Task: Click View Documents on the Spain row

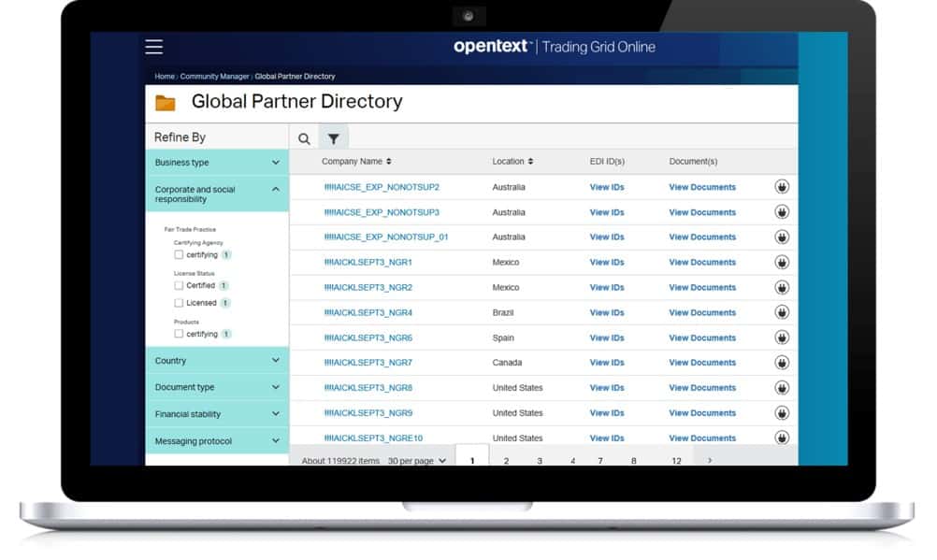Action: point(701,337)
